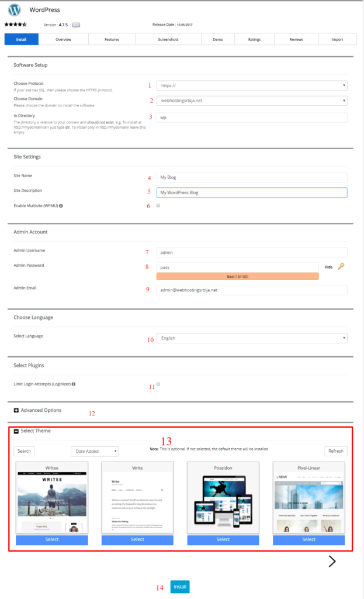Click the Poseidon theme thumbnail
The height and width of the screenshot is (599, 364).
223,502
